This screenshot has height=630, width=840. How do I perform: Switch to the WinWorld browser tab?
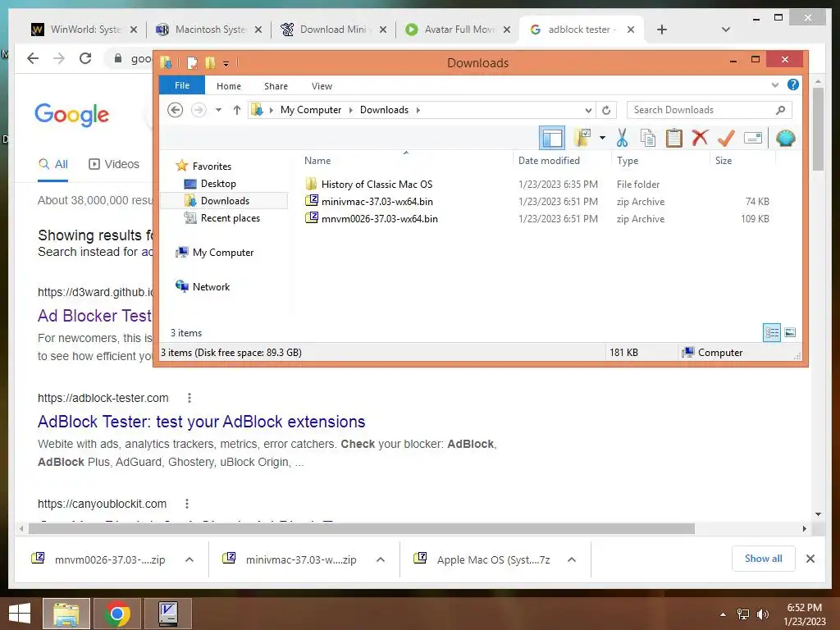pyautogui.click(x=85, y=30)
